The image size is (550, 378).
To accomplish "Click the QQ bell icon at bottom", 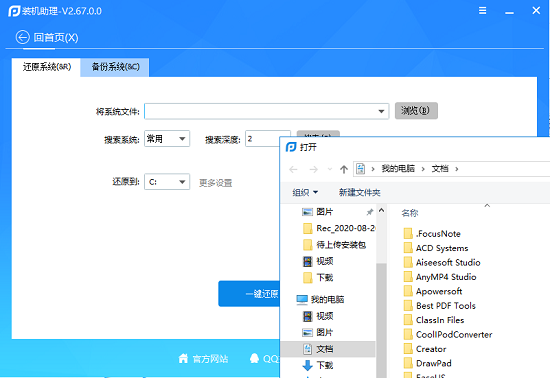I will (x=254, y=358).
